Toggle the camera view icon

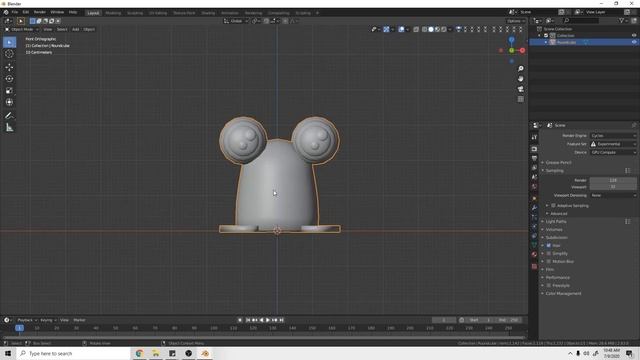[520, 89]
